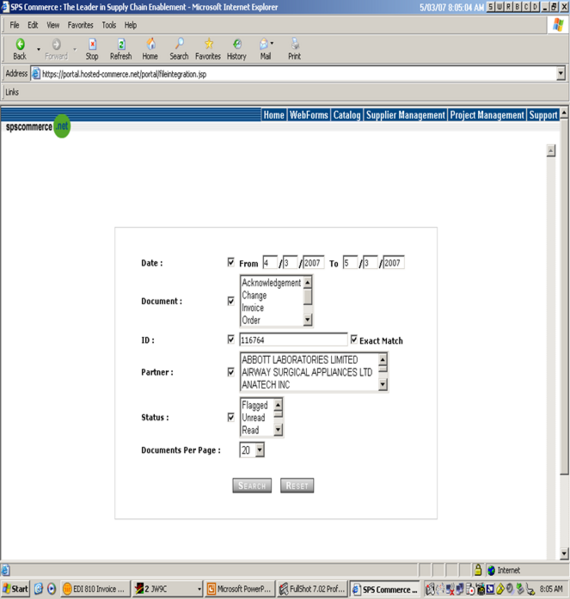Go to the Catalog navigation tab
This screenshot has width=570, height=599.
click(347, 115)
